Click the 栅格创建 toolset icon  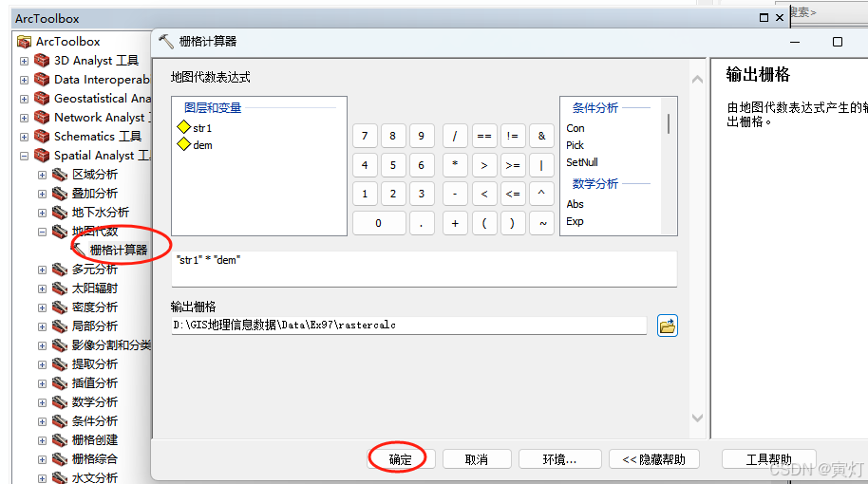[60, 439]
